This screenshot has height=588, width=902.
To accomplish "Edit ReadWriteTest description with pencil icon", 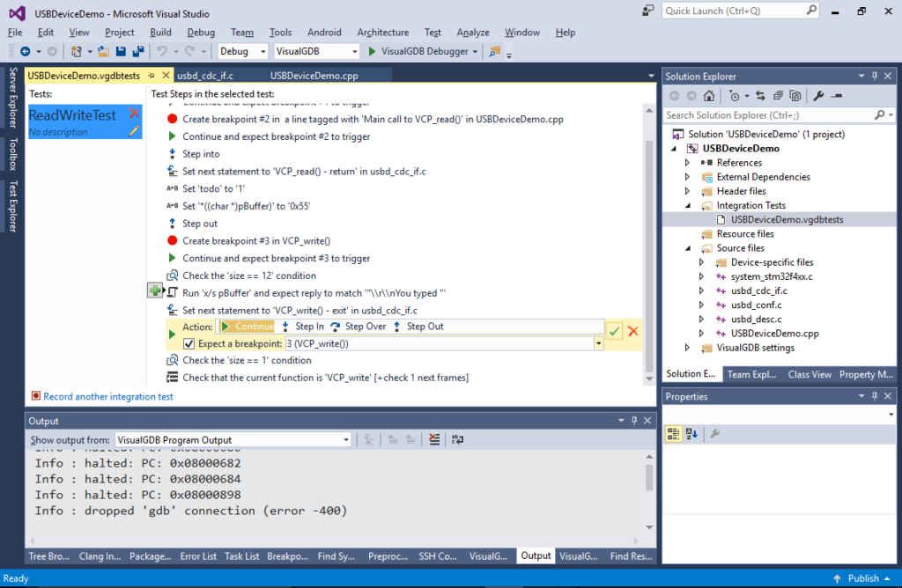I will 134,131.
